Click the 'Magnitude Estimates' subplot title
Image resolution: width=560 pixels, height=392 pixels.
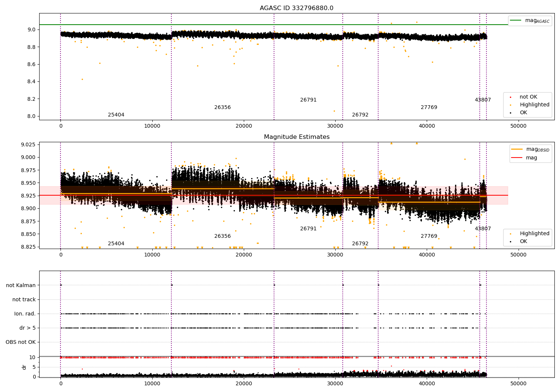pyautogui.click(x=296, y=137)
